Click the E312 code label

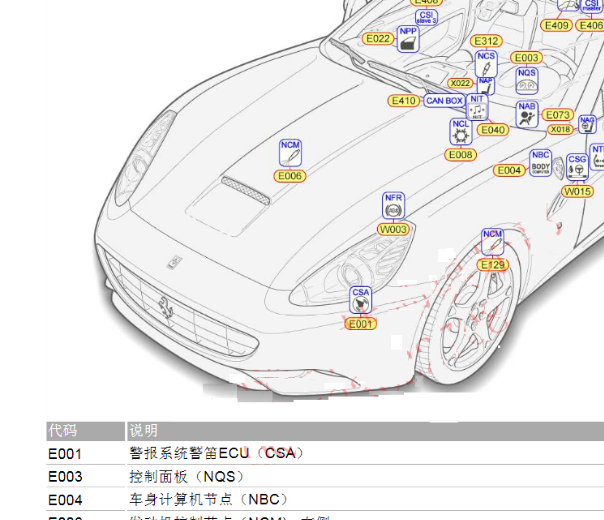486,41
